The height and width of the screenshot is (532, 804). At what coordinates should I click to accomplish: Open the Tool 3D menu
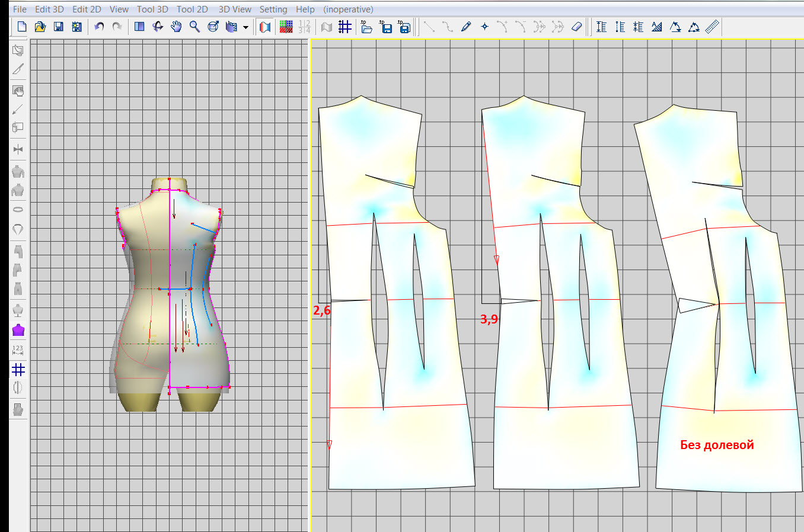pyautogui.click(x=152, y=9)
